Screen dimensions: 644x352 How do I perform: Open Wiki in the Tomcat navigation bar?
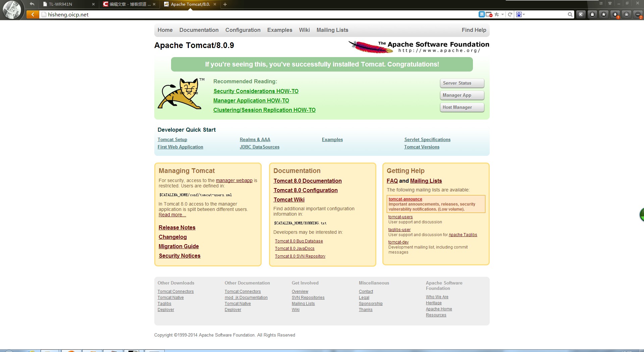point(305,30)
